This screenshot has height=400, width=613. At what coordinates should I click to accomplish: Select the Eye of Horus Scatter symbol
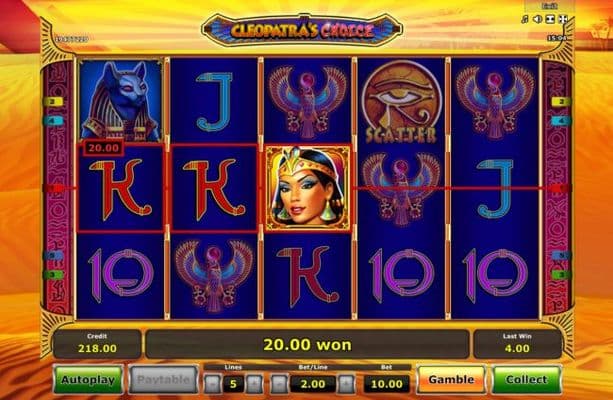(401, 102)
